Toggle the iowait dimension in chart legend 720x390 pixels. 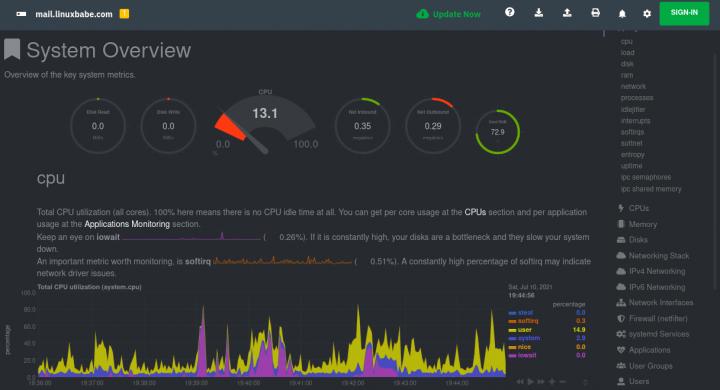coord(527,355)
